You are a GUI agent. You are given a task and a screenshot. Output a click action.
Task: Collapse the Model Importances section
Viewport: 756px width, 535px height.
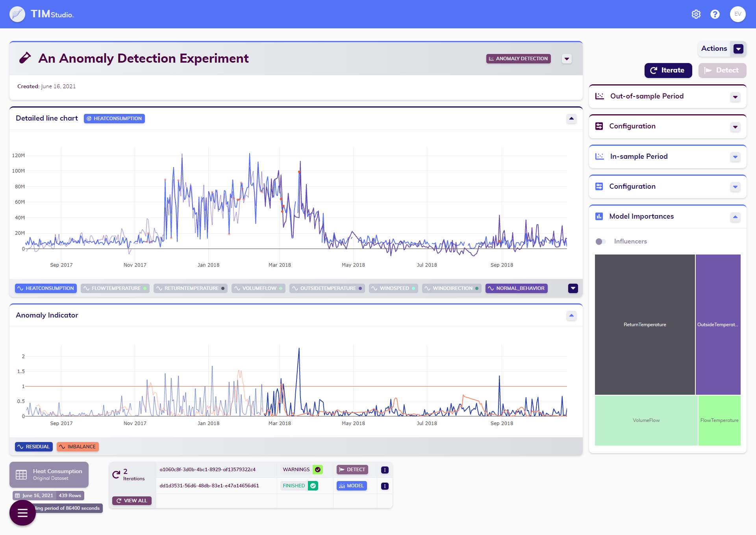tap(735, 217)
